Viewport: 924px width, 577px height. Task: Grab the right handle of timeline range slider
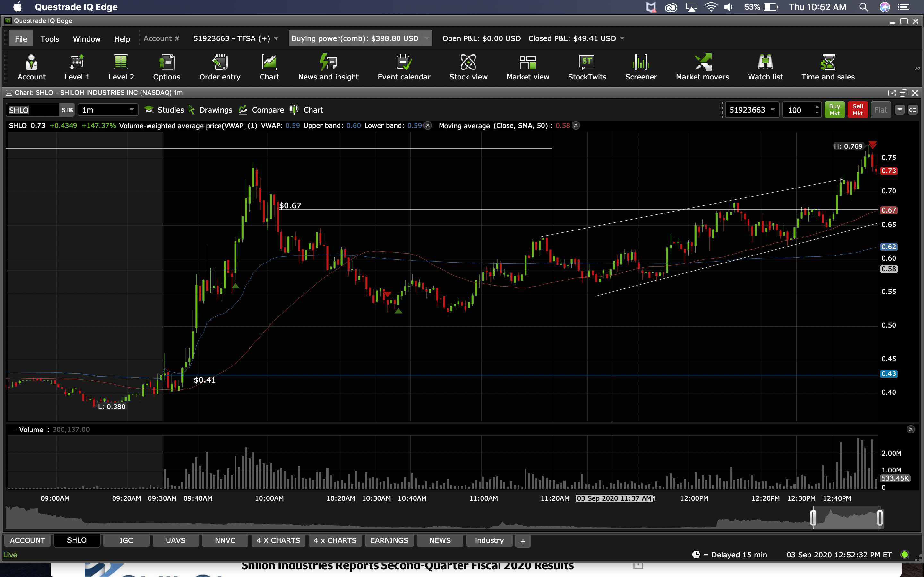[x=880, y=518]
